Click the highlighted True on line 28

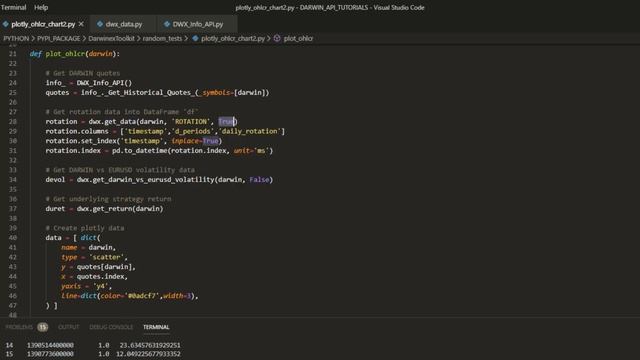click(x=227, y=122)
